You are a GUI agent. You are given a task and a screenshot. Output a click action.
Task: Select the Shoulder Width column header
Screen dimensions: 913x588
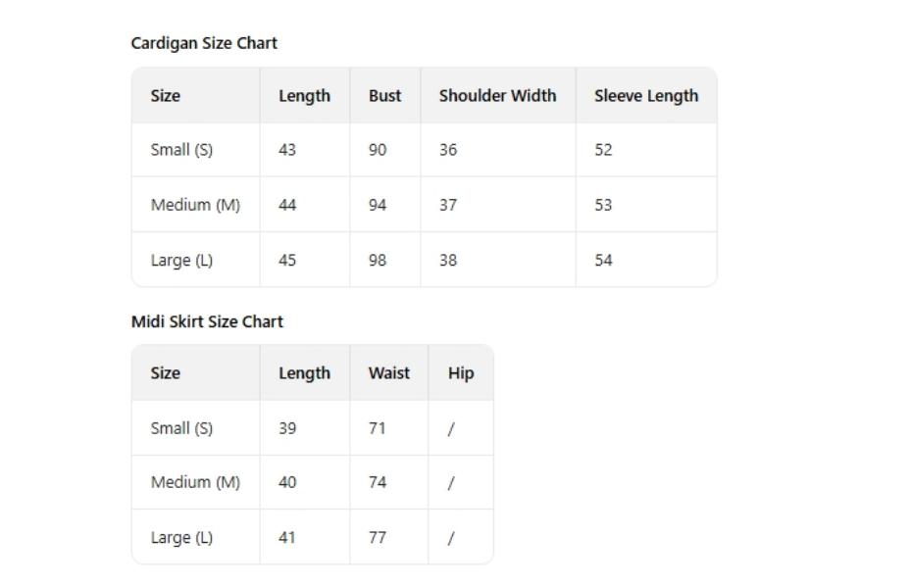coord(497,96)
